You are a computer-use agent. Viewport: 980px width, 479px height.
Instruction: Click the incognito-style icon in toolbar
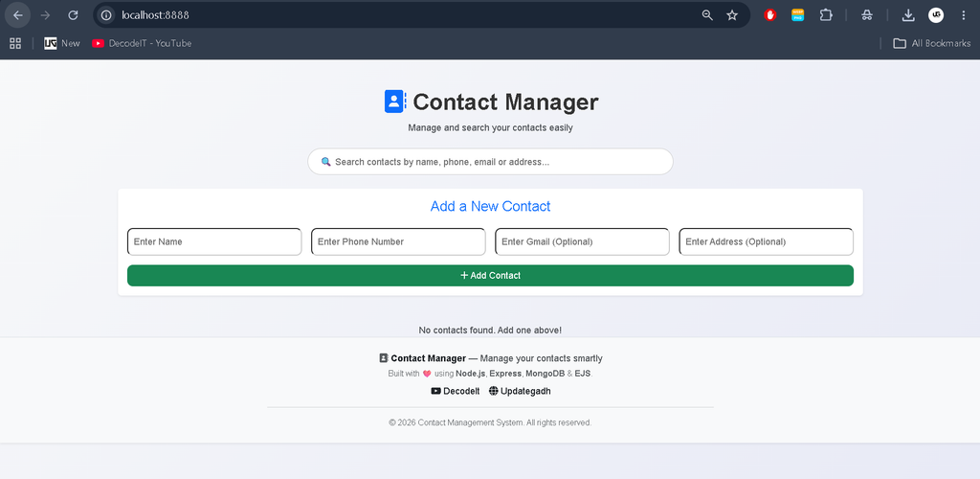coord(866,15)
